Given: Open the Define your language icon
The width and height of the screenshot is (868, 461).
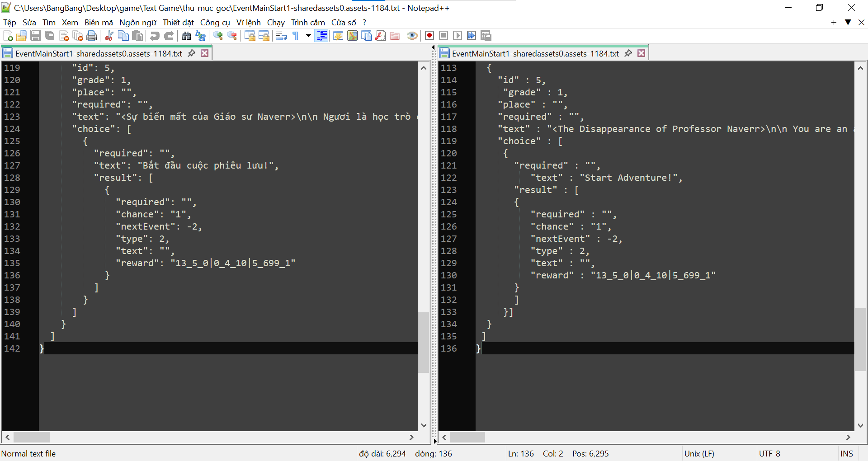Looking at the screenshot, I should [338, 36].
